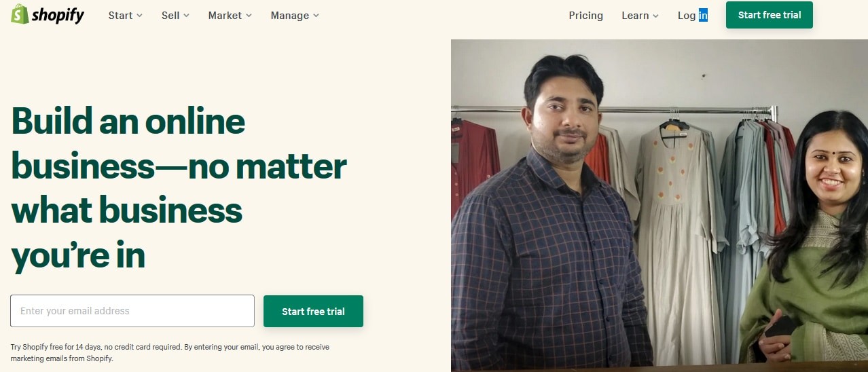Open the Learn menu in header

pos(640,15)
